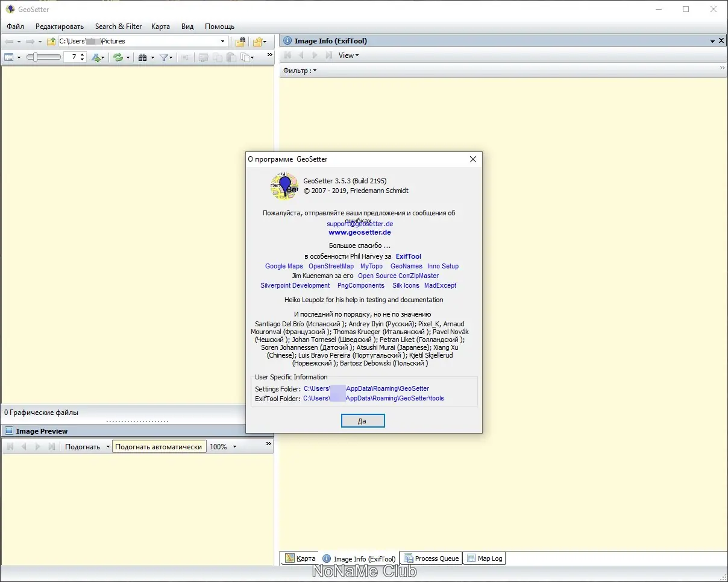728x582 pixels.
Task: Open the refresh dropdown arrow
Action: 128,58
